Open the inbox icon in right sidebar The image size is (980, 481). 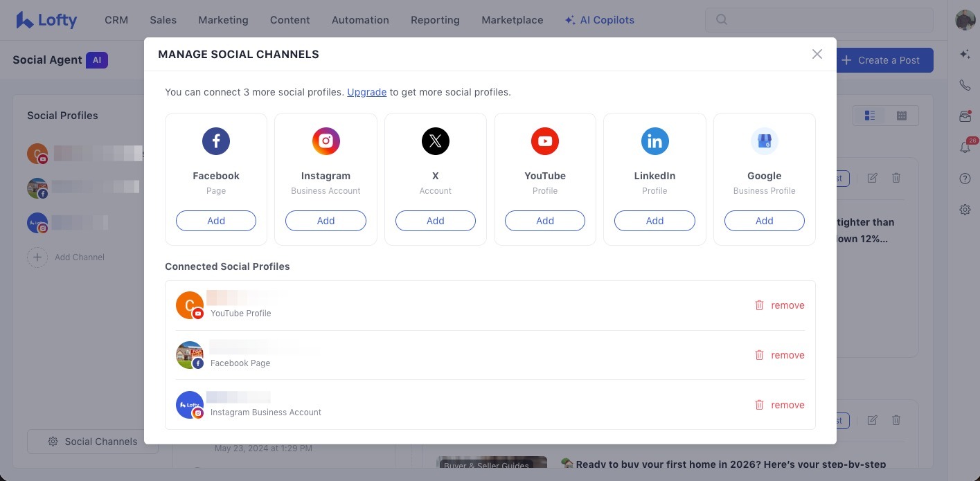pos(965,117)
